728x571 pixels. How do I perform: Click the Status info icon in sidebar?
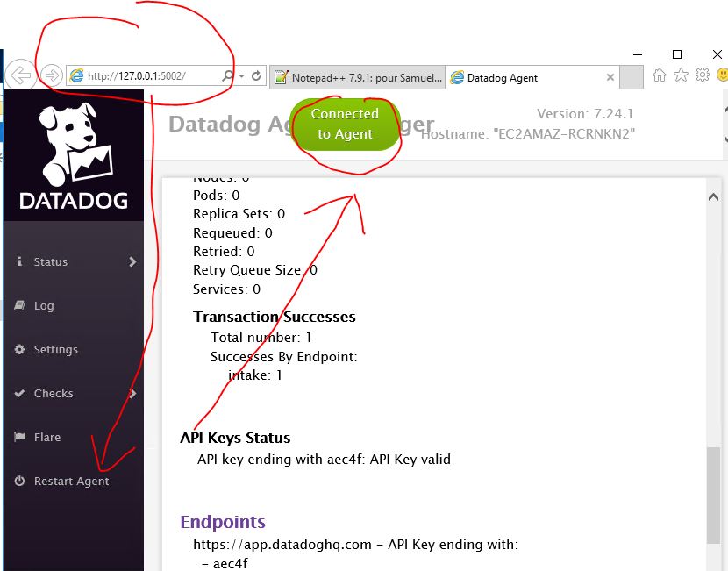tap(19, 261)
